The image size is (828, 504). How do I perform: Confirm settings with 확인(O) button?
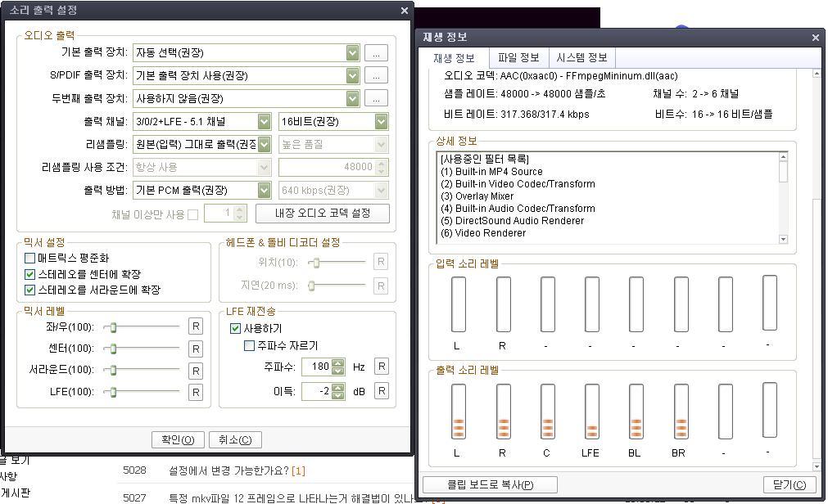tap(178, 439)
